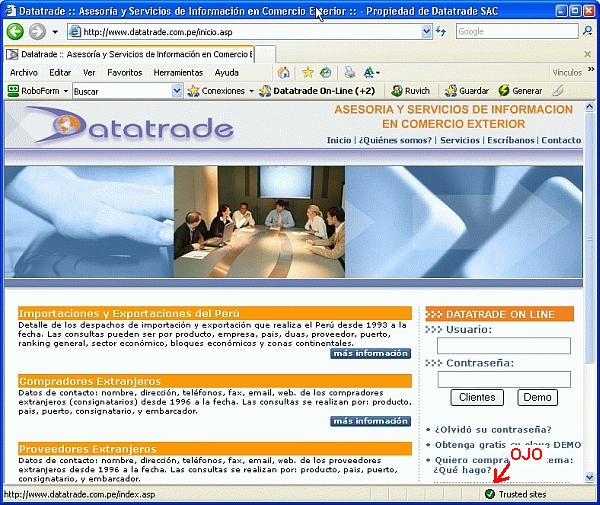The height and width of the screenshot is (505, 600).
Task: Open the Editar menu
Action: [60, 72]
